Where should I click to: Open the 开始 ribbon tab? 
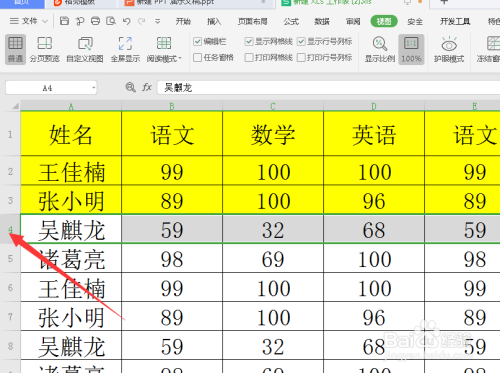(183, 22)
